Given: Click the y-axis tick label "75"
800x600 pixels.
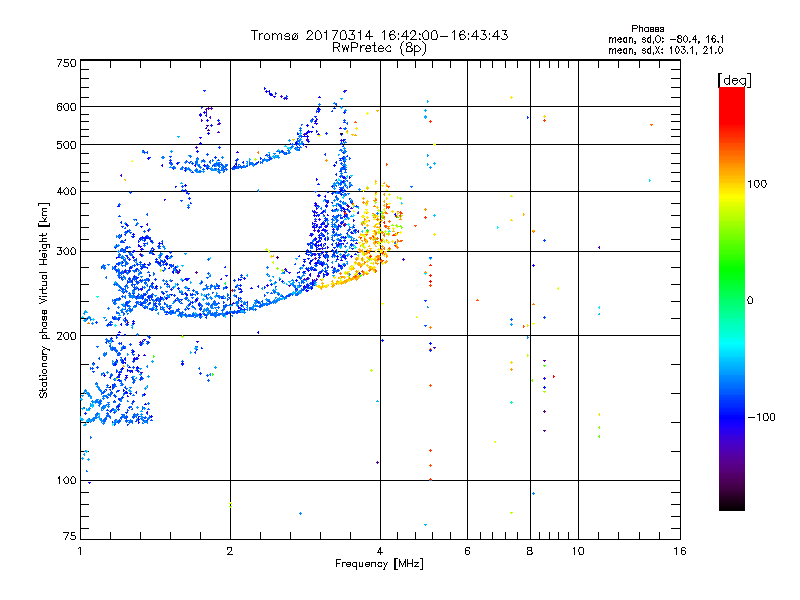Looking at the screenshot, I should click(x=70, y=536).
